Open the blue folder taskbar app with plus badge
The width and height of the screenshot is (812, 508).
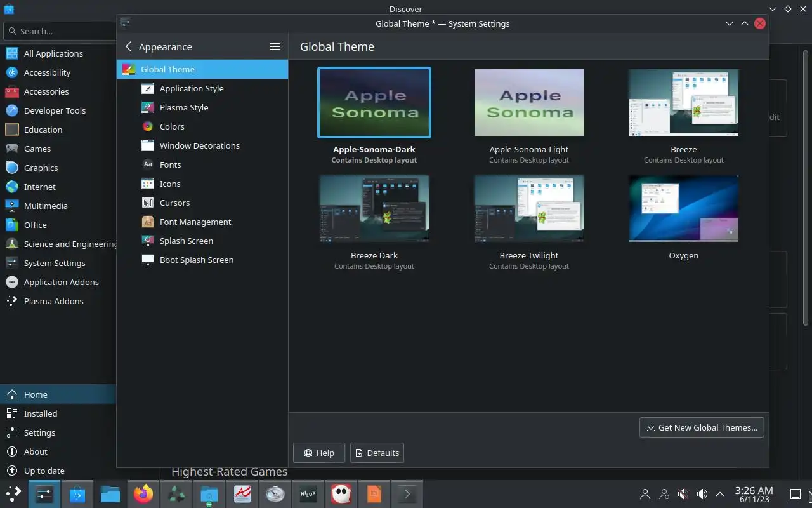click(x=209, y=494)
